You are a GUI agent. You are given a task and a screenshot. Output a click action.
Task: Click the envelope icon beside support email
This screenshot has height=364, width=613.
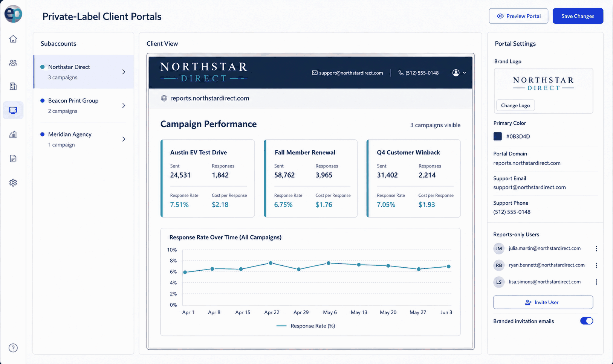click(x=315, y=73)
